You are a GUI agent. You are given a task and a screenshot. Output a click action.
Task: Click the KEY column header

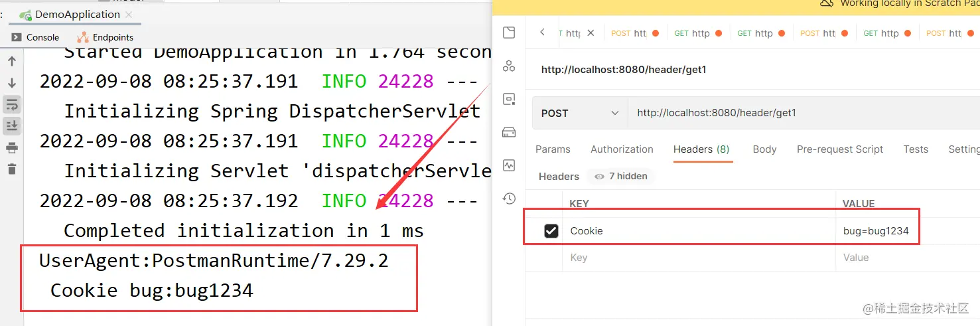(579, 204)
